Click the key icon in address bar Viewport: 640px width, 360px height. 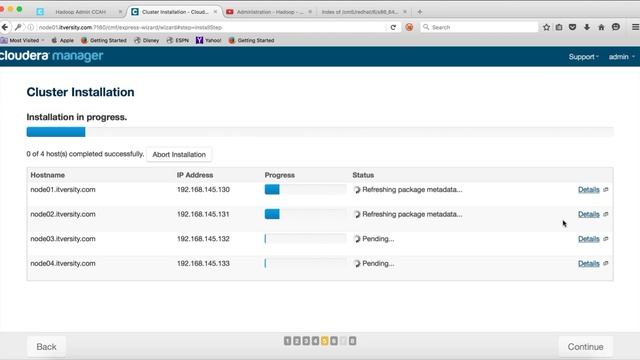point(18,27)
